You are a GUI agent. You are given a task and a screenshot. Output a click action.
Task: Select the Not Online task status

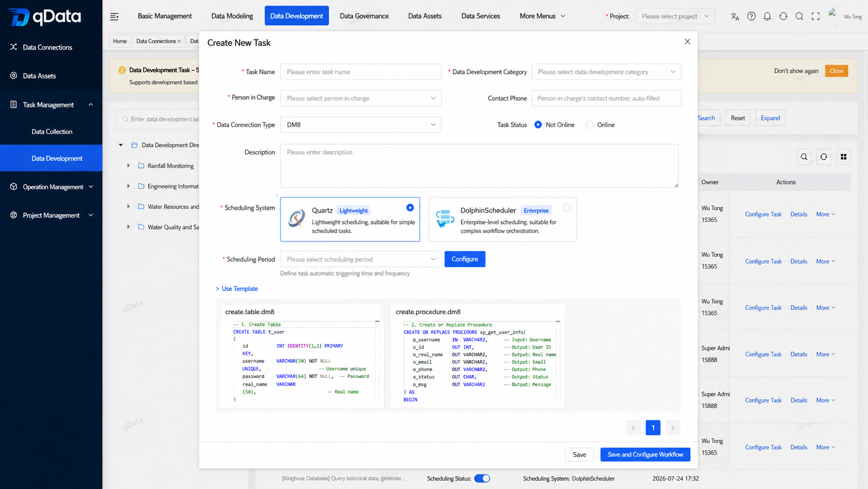[538, 125]
